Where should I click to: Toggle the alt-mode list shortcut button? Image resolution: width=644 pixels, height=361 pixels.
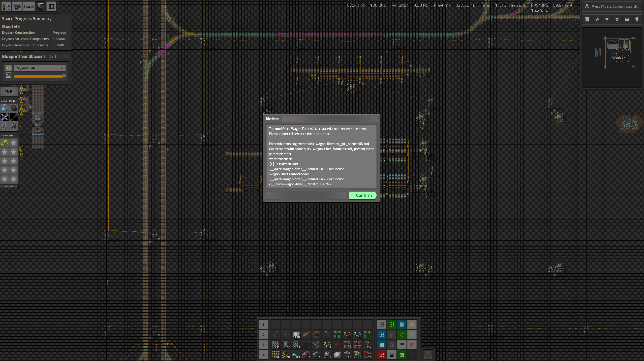(x=402, y=345)
